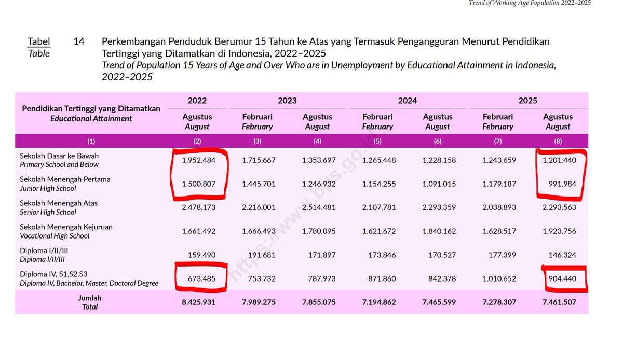Click the total '7.278.307'

499,302
